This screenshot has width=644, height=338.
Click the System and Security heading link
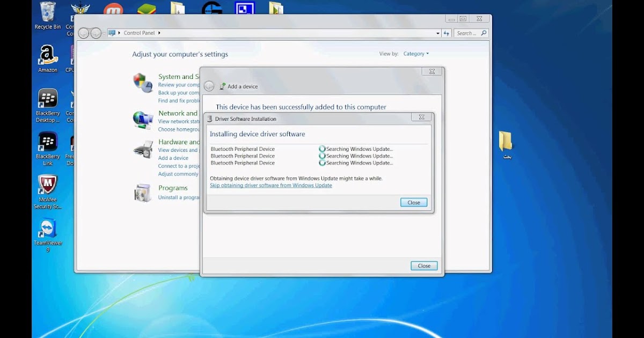coord(179,77)
